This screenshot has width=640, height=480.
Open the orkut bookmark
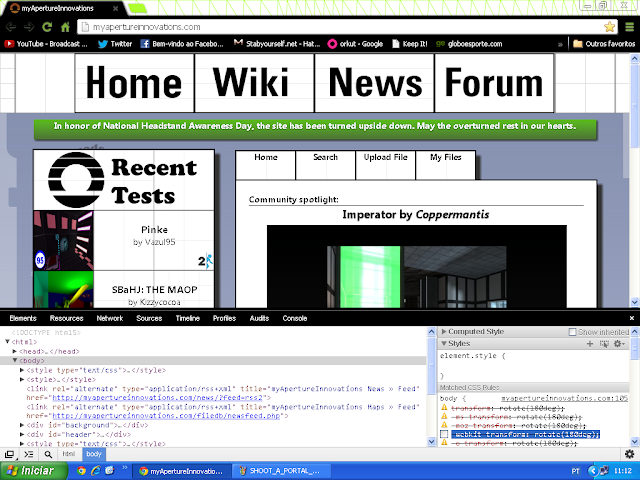click(355, 44)
